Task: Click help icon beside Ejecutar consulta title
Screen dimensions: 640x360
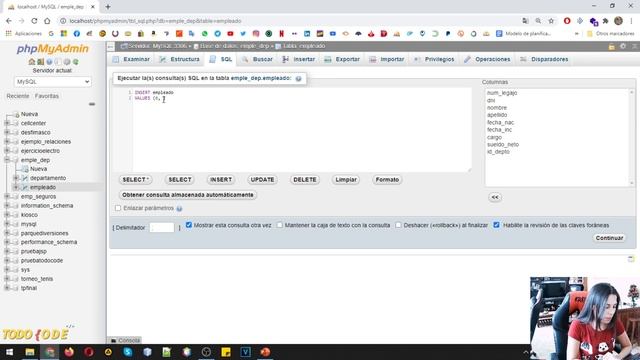Action: tap(298, 79)
